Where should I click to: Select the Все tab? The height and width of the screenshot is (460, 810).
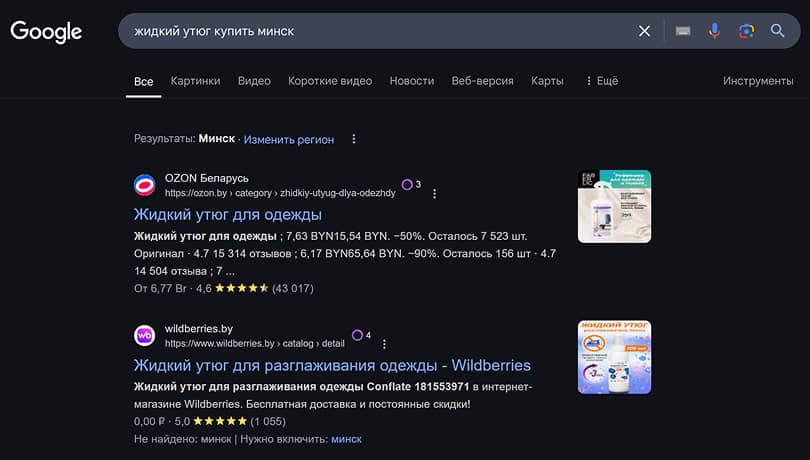144,82
